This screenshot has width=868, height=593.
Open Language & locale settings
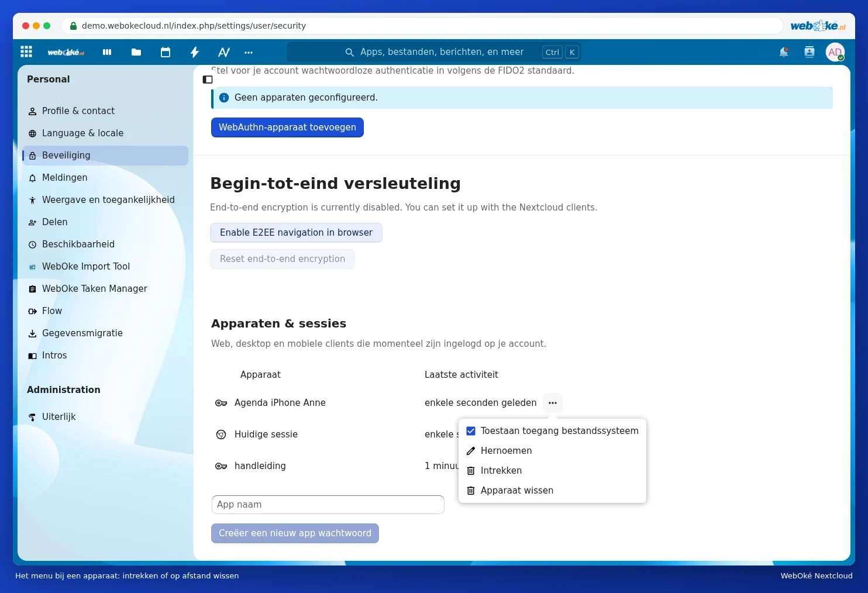click(105, 133)
